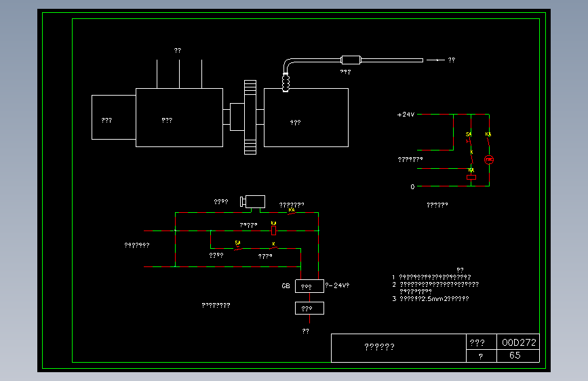Click the 00D272 cell in the title block
This screenshot has height=381, width=588.
[519, 342]
